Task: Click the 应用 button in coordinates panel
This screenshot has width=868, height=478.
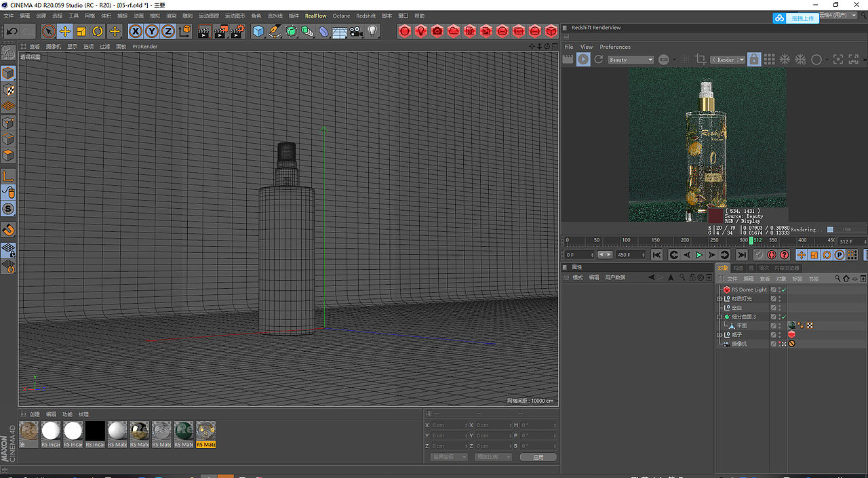Action: click(x=538, y=456)
